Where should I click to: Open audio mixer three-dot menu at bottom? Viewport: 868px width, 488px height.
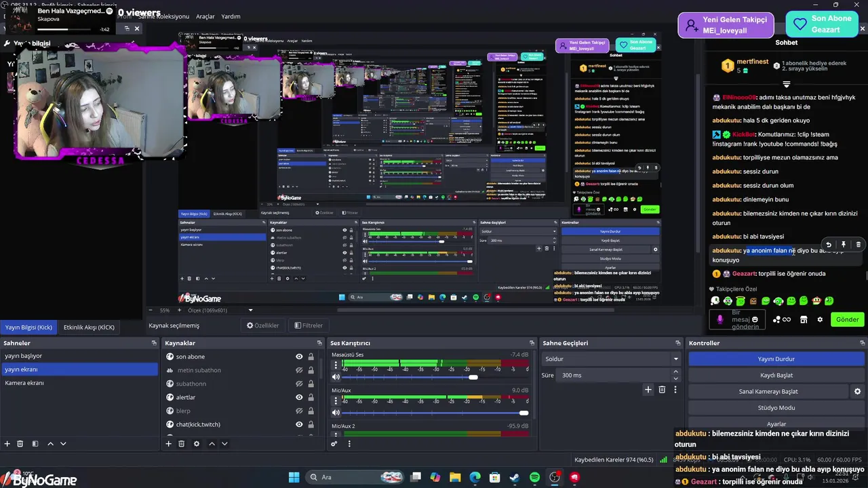(349, 443)
